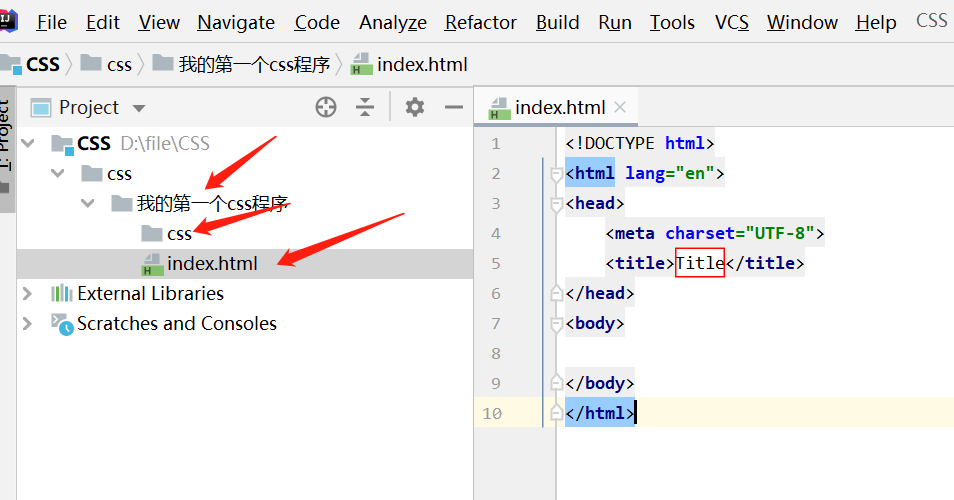
Task: Expand External Libraries node
Action: (27, 294)
